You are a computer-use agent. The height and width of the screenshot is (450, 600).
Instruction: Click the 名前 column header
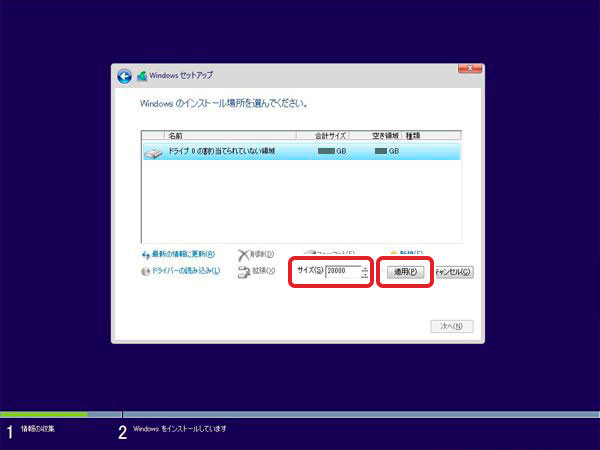(x=175, y=135)
